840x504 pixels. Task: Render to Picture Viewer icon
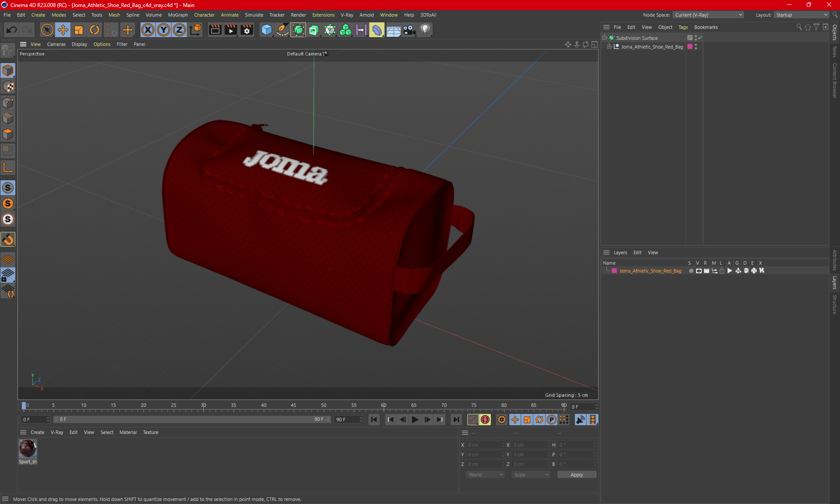click(231, 30)
